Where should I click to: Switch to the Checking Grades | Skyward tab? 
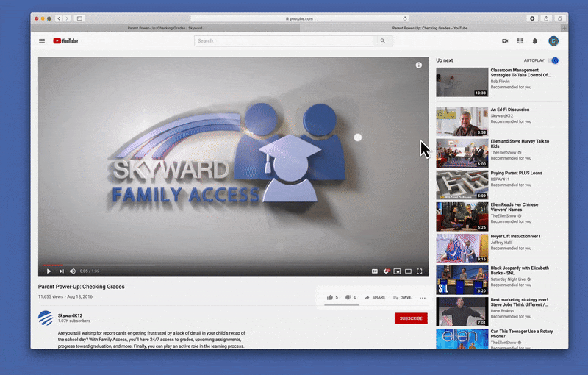[x=165, y=28]
